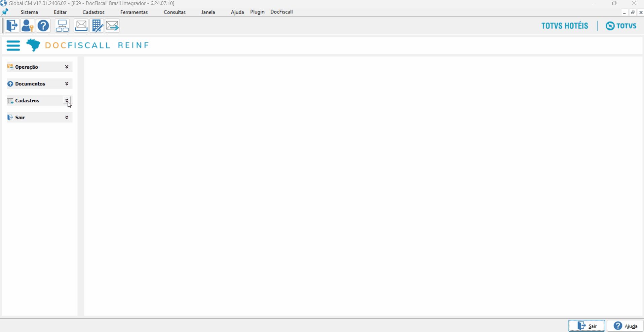Open the Cadastros menu in the menu bar
The image size is (644, 332).
93,12
